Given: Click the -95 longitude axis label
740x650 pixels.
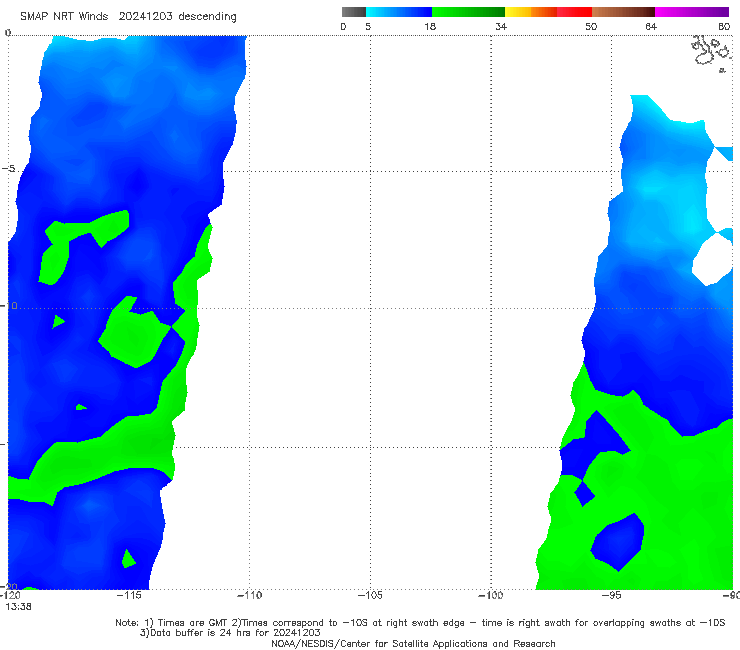Looking at the screenshot, I should pos(611,595).
